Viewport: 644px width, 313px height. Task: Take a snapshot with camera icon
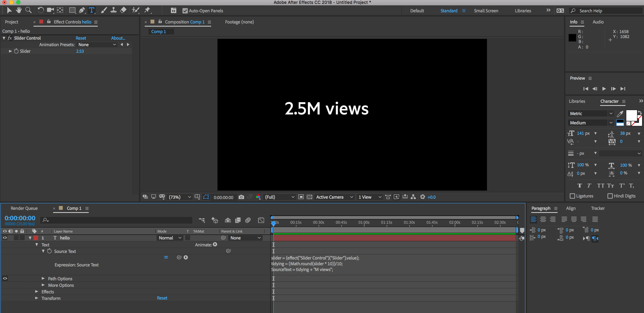(x=241, y=197)
